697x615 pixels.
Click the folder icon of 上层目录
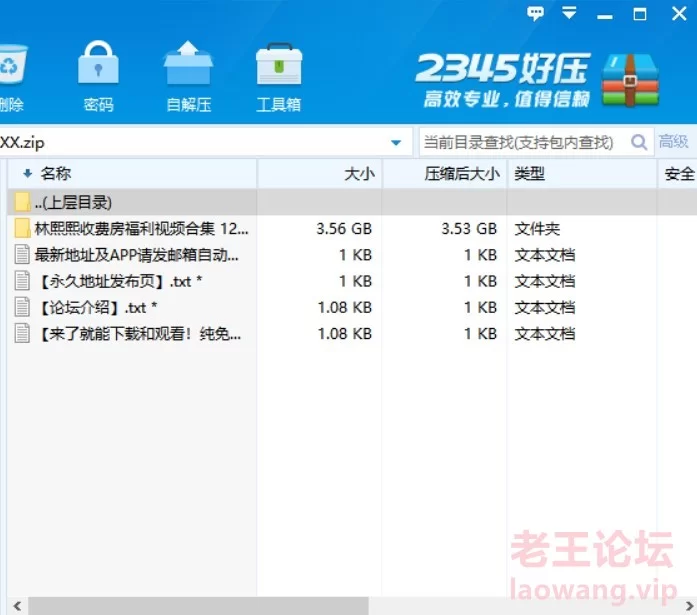coord(22,202)
